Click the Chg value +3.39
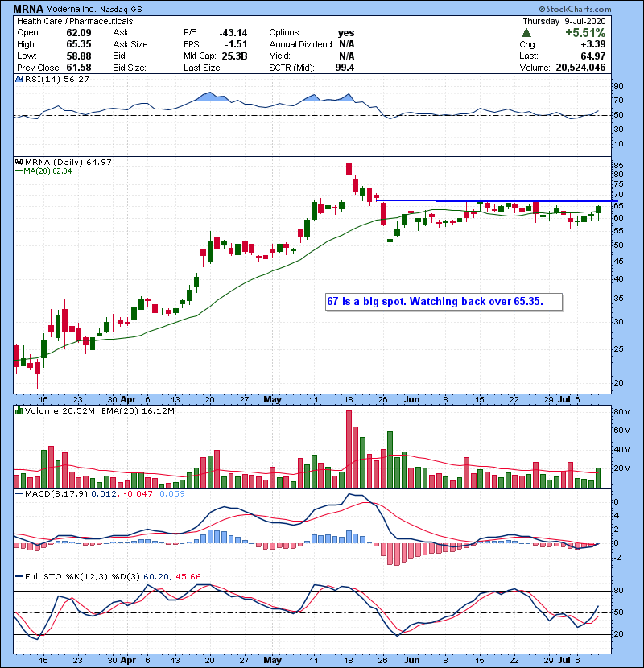The height and width of the screenshot is (668, 644). pos(592,44)
